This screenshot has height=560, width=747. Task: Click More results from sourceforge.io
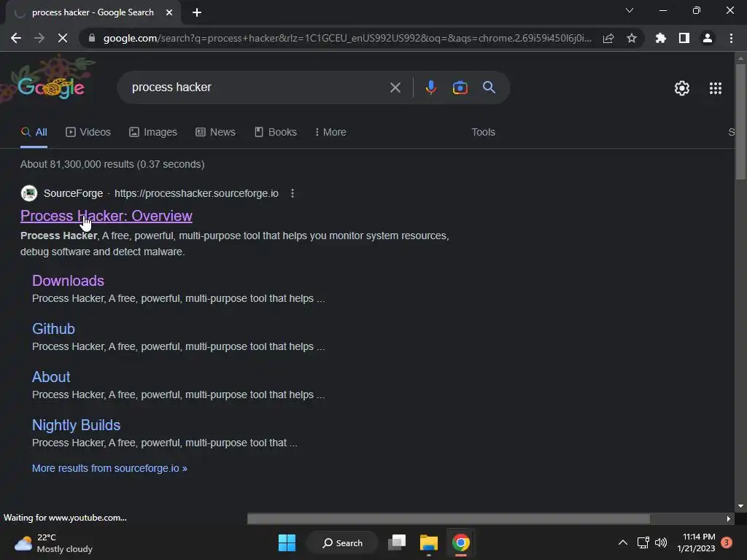coord(109,469)
